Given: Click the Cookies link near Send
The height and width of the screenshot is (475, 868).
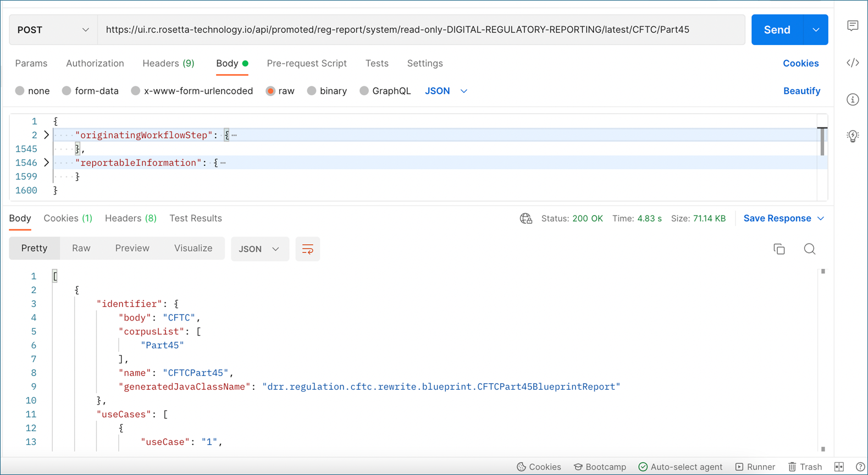Looking at the screenshot, I should point(801,63).
